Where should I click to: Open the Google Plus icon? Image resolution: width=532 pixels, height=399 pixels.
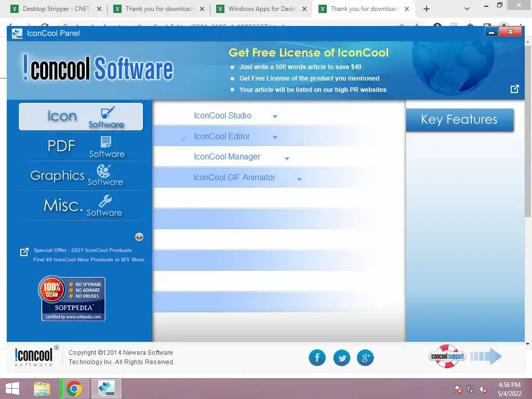[x=365, y=357]
